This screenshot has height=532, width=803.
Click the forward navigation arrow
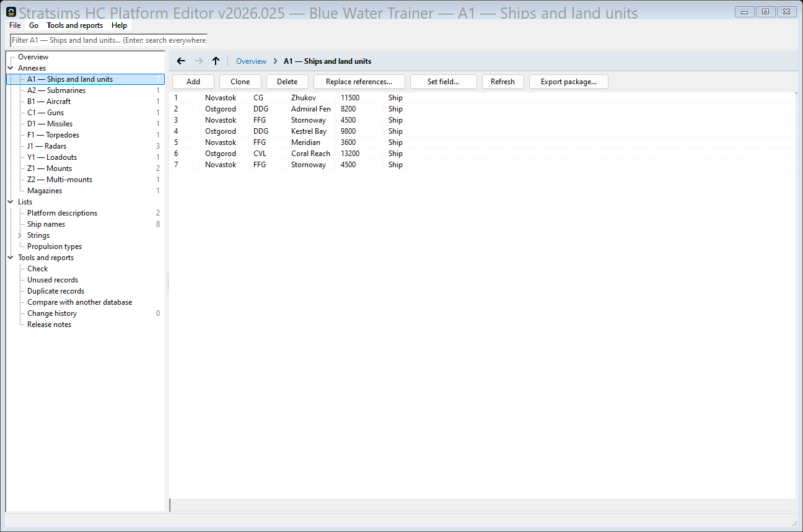coord(198,61)
